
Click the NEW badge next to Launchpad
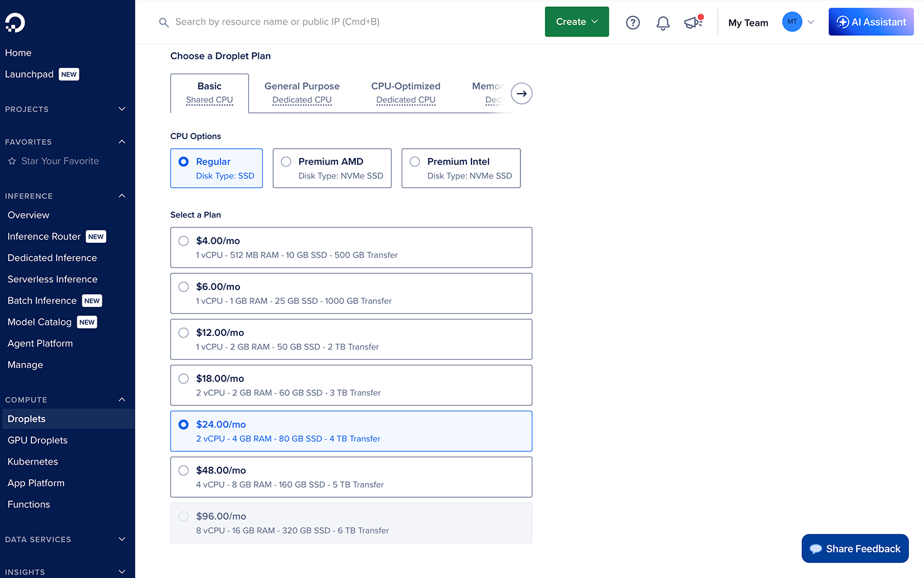click(x=69, y=74)
